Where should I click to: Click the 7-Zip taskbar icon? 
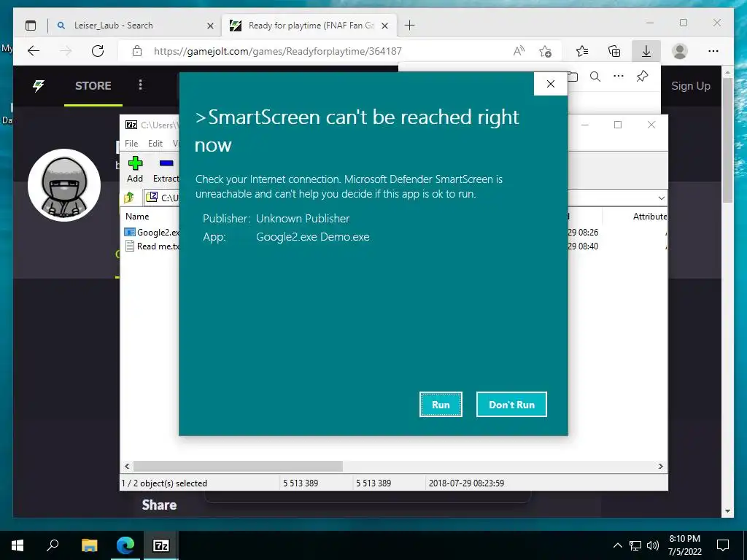click(160, 545)
